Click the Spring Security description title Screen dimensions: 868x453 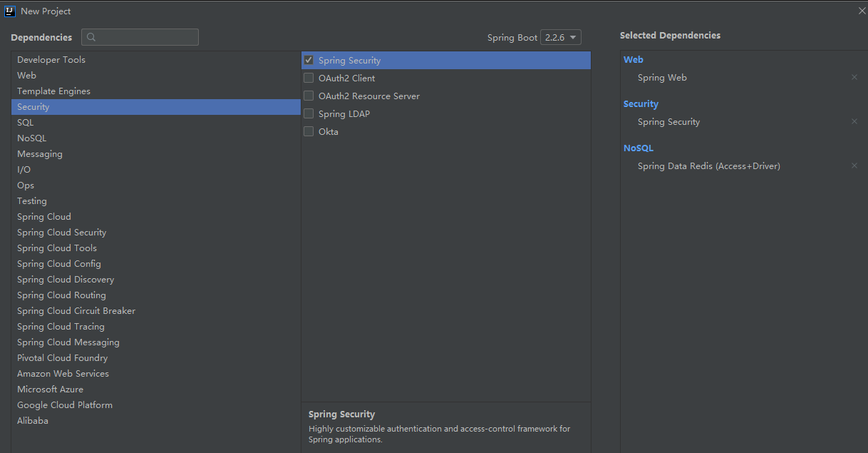coord(341,414)
